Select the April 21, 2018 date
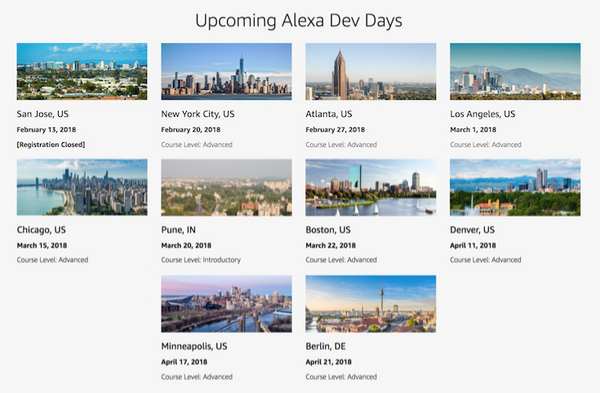Viewport: 600px width, 393px height. [328, 362]
